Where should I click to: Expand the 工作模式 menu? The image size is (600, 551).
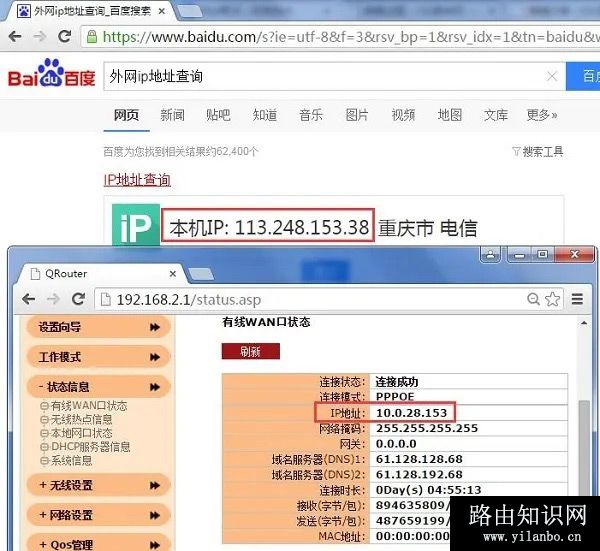pos(99,357)
